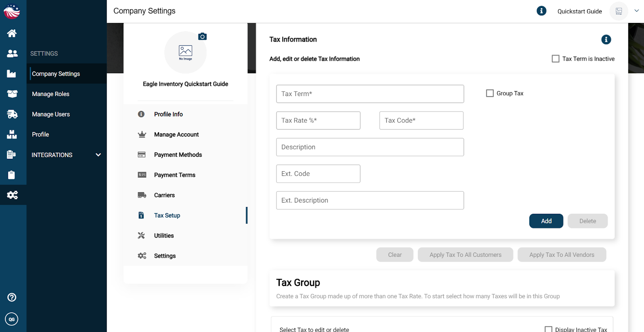Click the Tax Term input field
Viewport: 644px width, 332px height.
click(x=370, y=94)
